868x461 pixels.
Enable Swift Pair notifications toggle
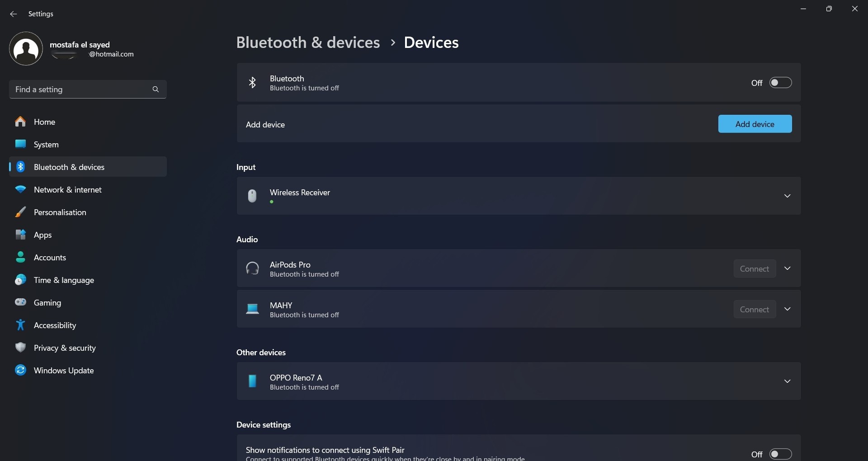point(781,454)
